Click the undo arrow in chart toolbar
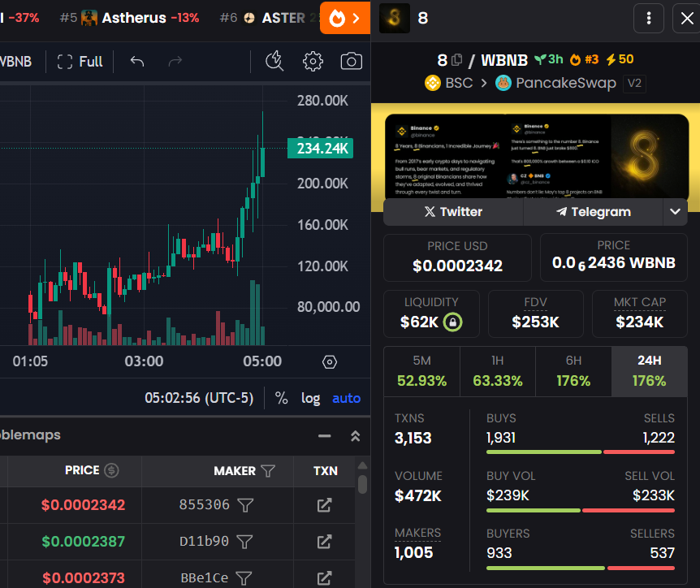 click(x=137, y=62)
